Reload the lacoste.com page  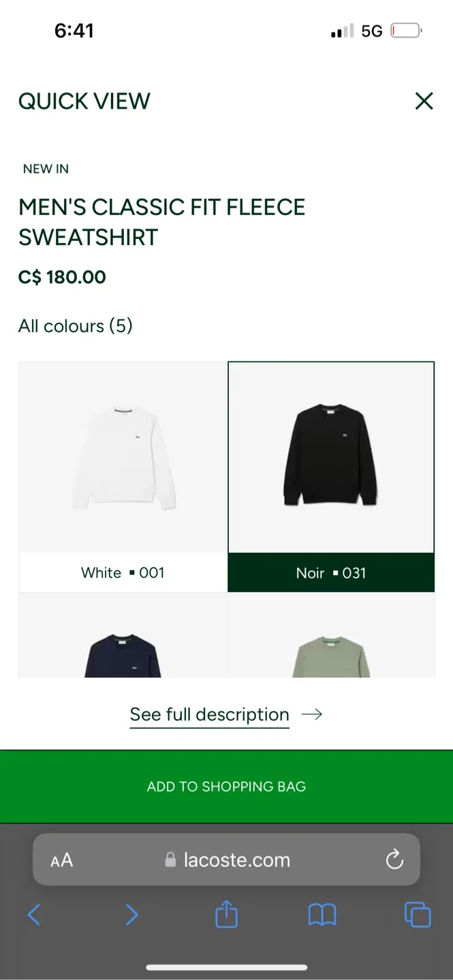pyautogui.click(x=394, y=860)
